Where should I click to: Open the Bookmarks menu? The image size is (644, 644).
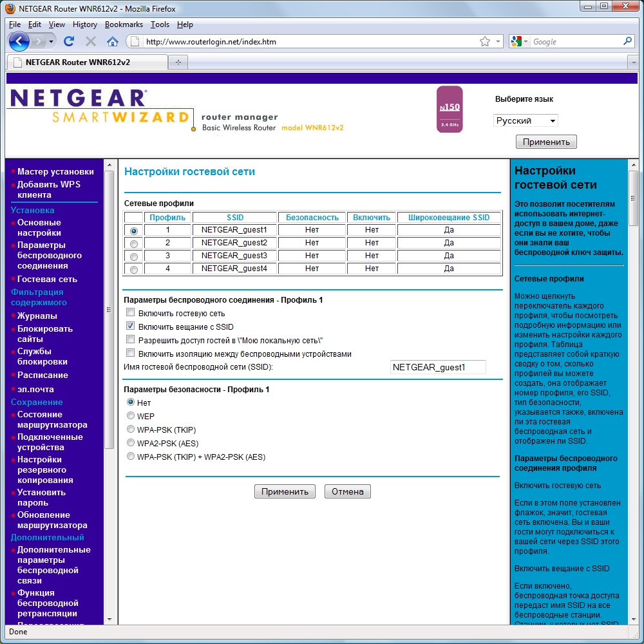pyautogui.click(x=124, y=24)
